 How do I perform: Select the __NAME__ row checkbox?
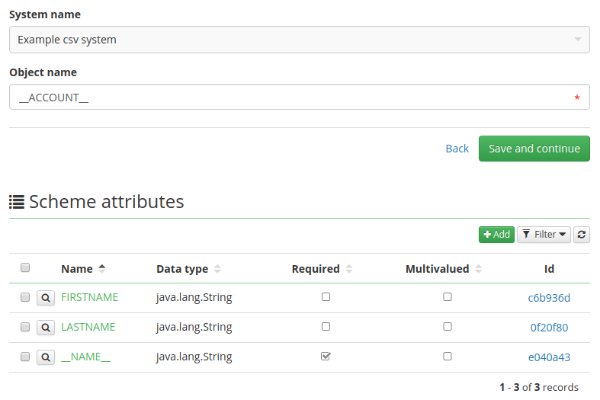[25, 357]
